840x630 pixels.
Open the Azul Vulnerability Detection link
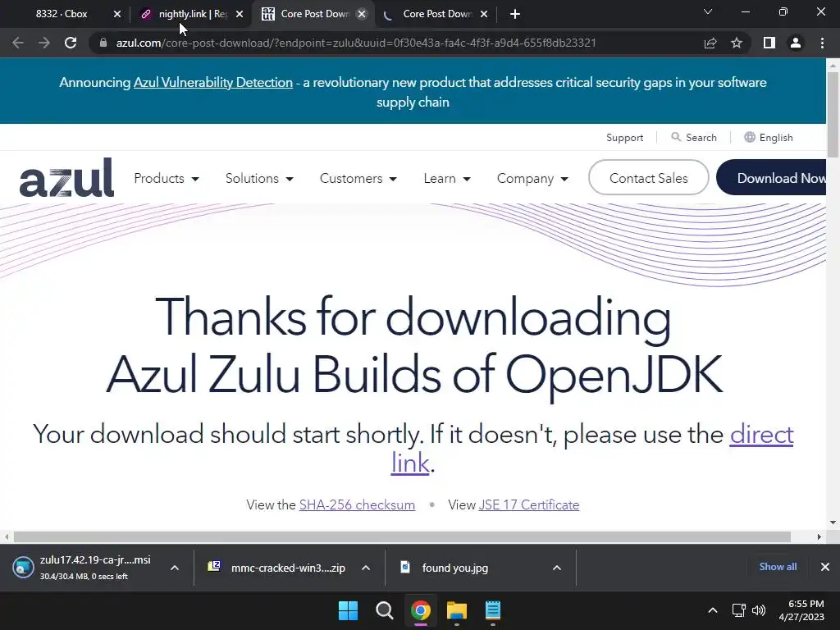pyautogui.click(x=213, y=83)
